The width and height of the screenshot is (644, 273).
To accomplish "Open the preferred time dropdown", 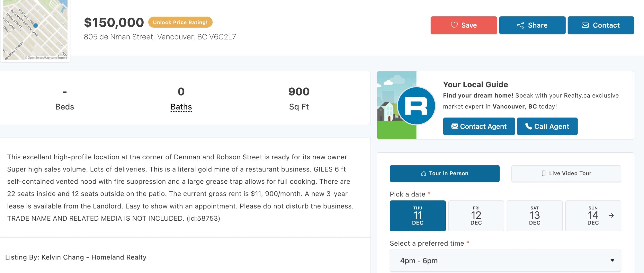I will (x=505, y=260).
